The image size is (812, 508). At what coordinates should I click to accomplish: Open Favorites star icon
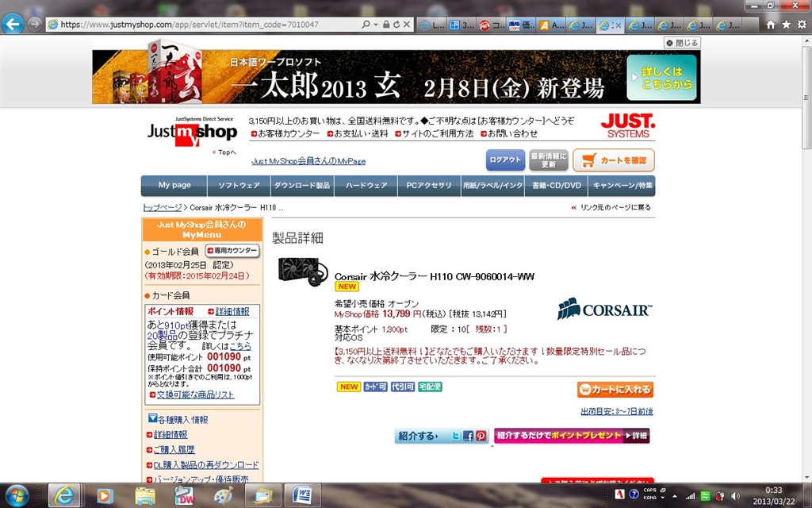[x=786, y=25]
